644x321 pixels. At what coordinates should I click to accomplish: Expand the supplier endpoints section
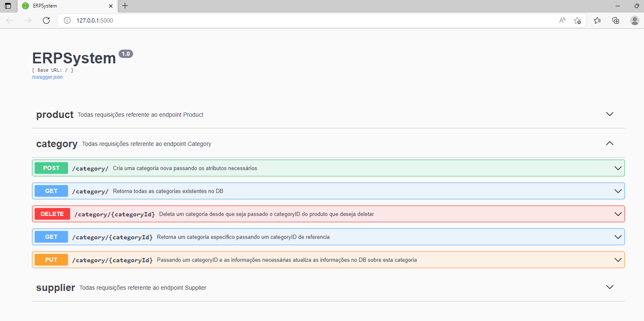point(609,287)
